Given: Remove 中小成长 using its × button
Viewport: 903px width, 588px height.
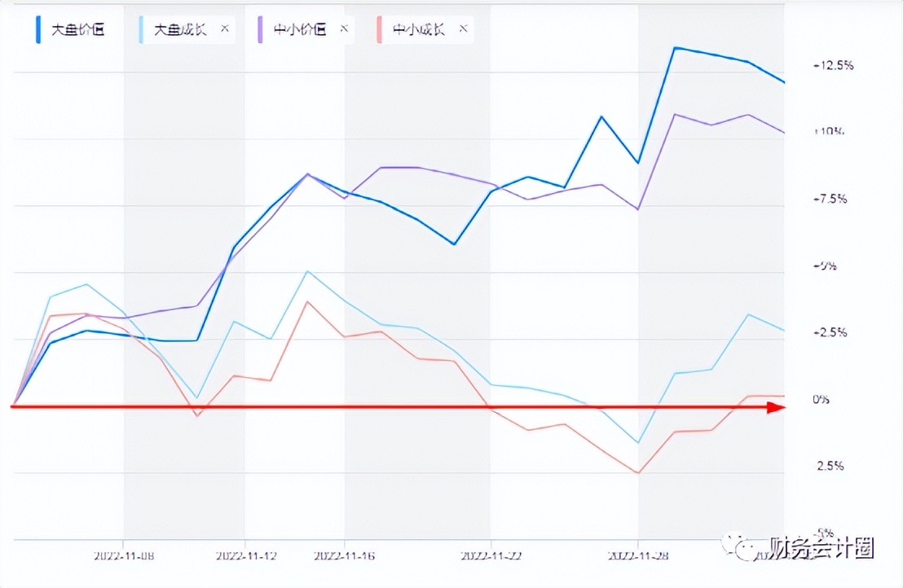Looking at the screenshot, I should (x=462, y=29).
